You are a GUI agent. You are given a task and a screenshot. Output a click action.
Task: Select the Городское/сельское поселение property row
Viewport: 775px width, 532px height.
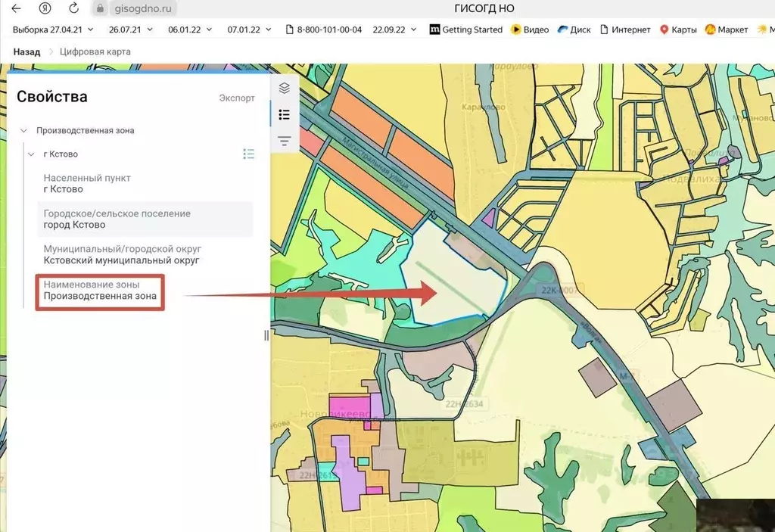[x=145, y=219]
